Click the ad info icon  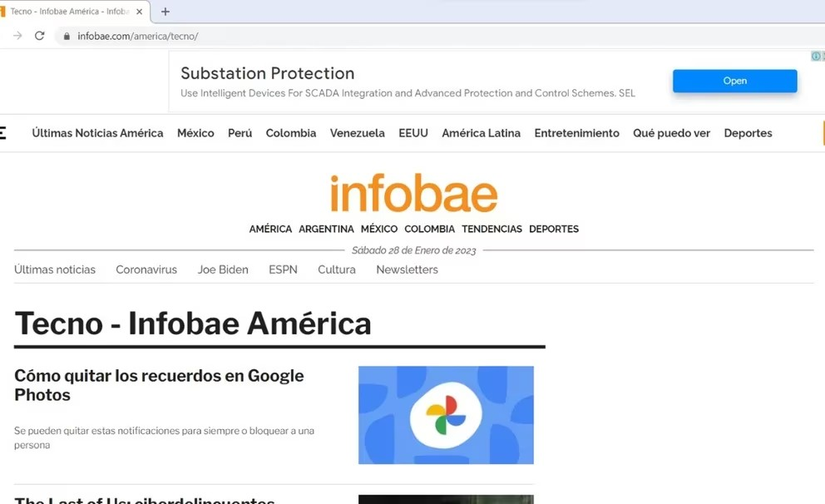[x=816, y=56]
